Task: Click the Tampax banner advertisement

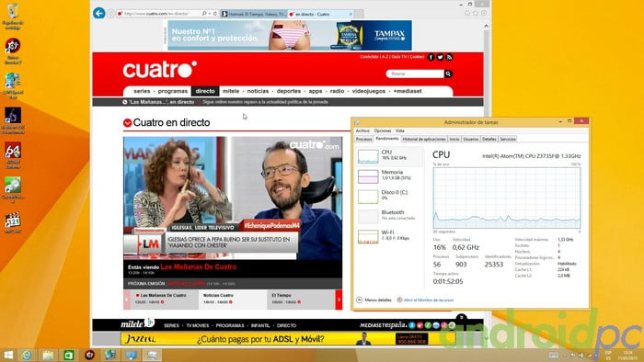Action: point(290,35)
